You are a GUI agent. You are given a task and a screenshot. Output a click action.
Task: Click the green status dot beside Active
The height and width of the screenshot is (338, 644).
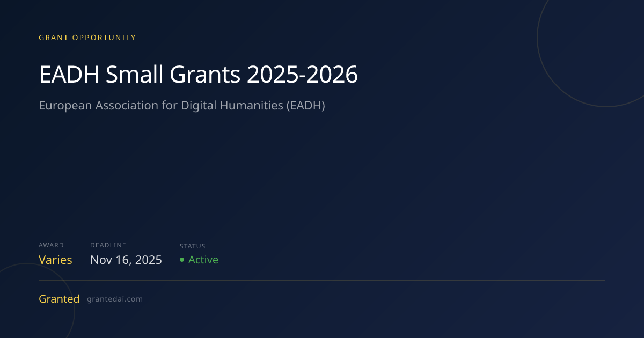tap(182, 260)
